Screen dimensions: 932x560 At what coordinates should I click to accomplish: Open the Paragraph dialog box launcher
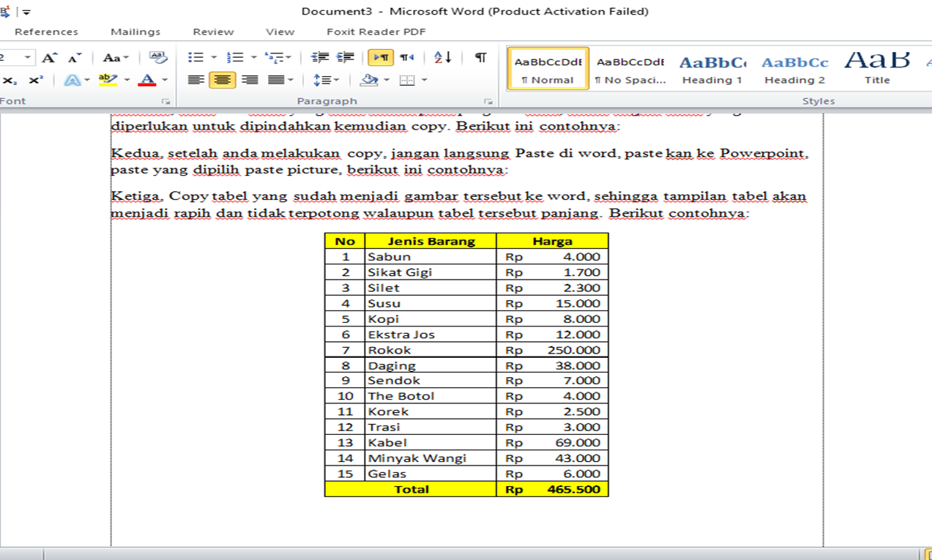[x=488, y=102]
